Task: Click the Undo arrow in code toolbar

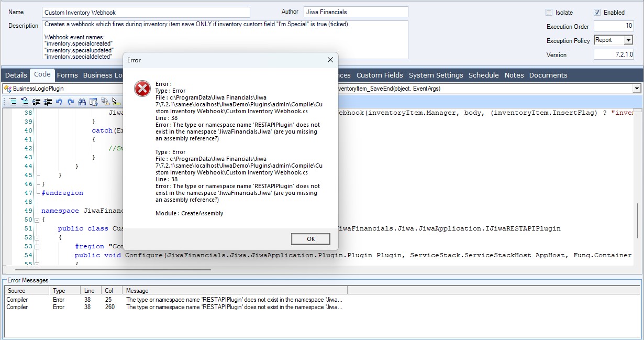Action: [59, 102]
